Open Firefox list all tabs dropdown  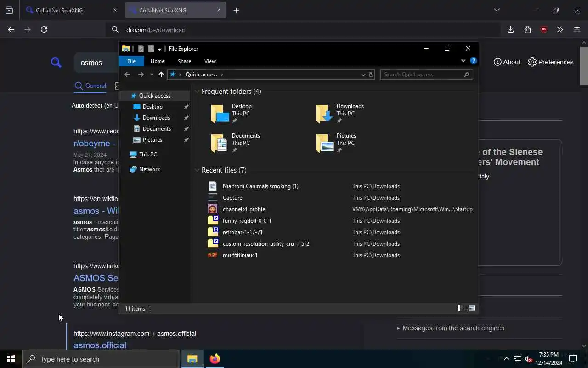(497, 10)
